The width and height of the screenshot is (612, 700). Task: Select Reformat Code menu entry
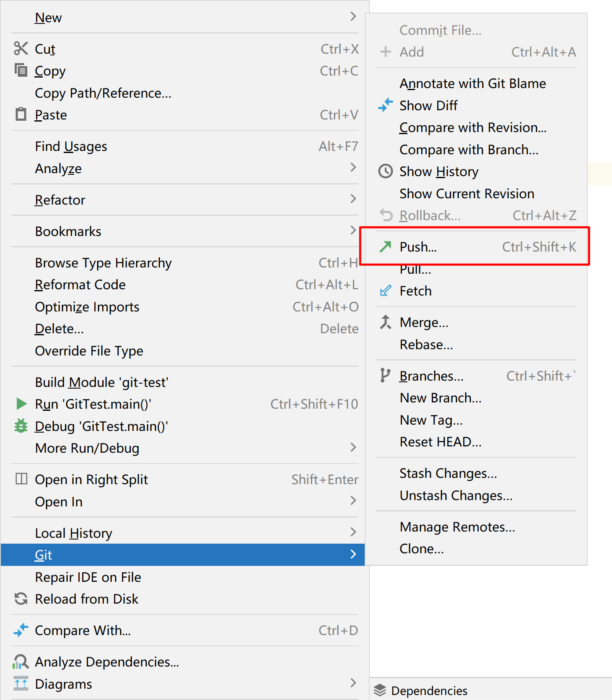[80, 285]
